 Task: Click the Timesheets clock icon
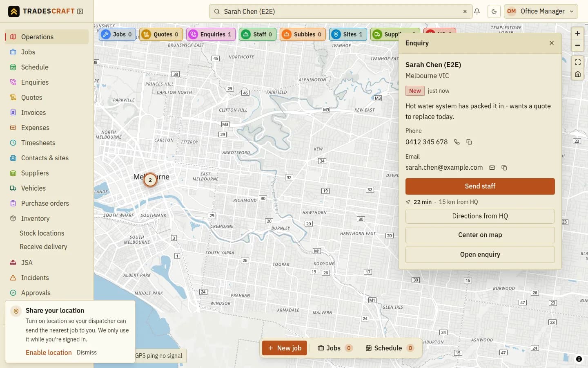tap(13, 143)
